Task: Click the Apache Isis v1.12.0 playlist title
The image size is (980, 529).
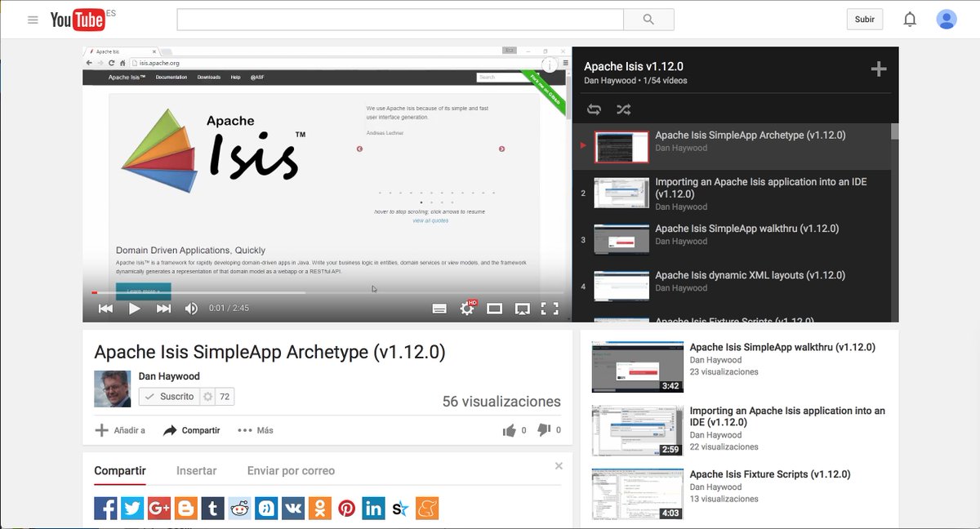Action: pyautogui.click(x=634, y=66)
